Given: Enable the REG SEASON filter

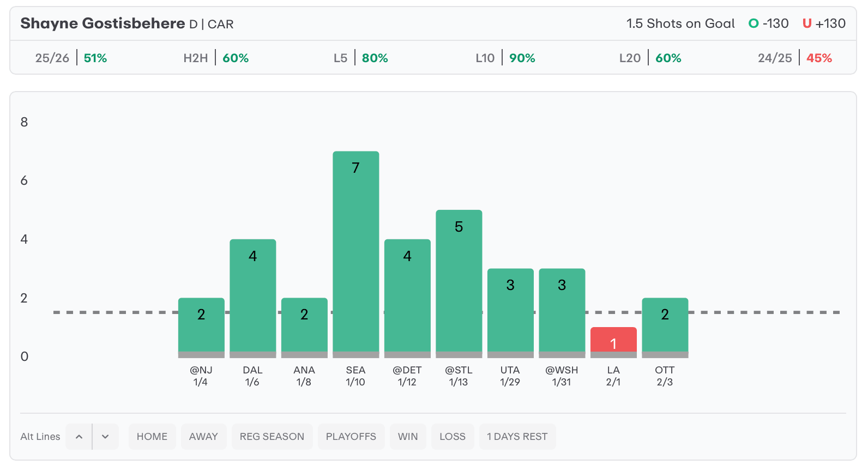Looking at the screenshot, I should pyautogui.click(x=272, y=437).
